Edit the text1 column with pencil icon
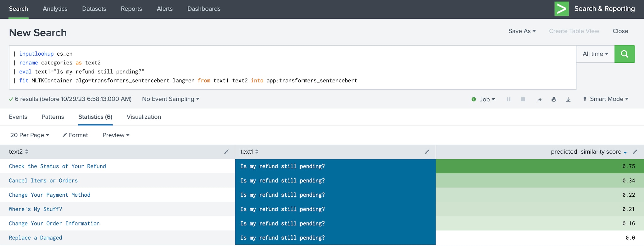Screen dimensions: 644x251 tap(427, 152)
